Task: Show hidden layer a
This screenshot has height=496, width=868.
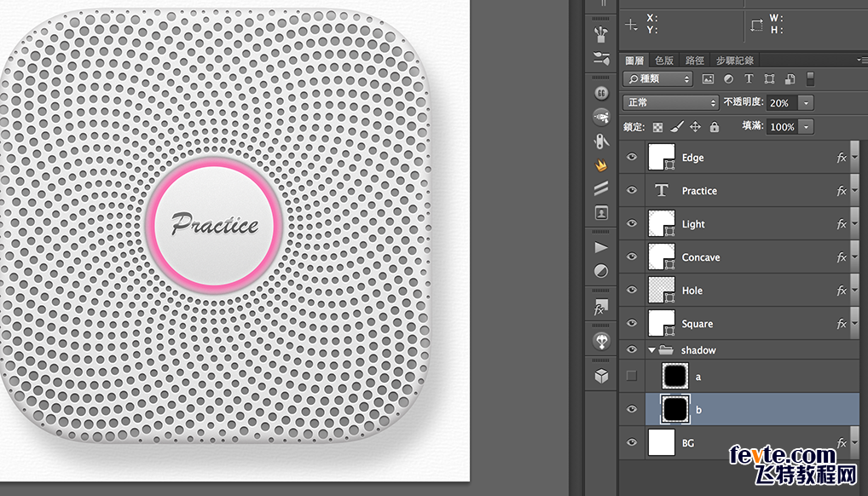Action: [x=632, y=376]
